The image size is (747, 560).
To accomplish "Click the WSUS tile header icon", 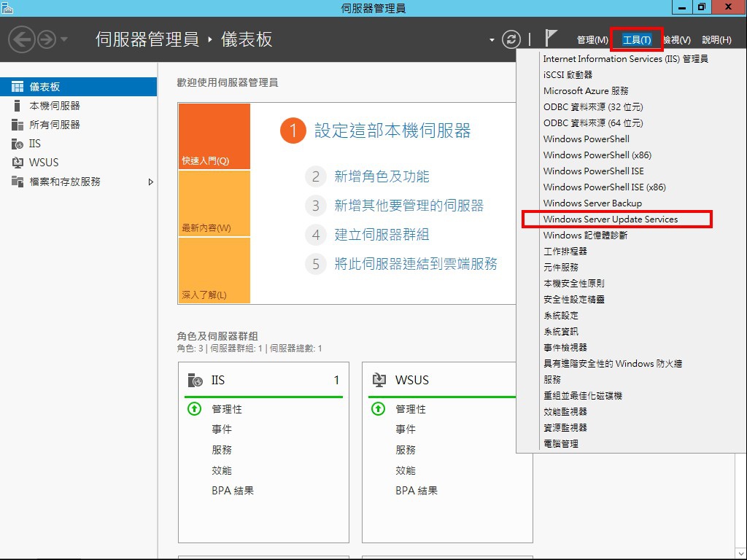I will click(379, 380).
